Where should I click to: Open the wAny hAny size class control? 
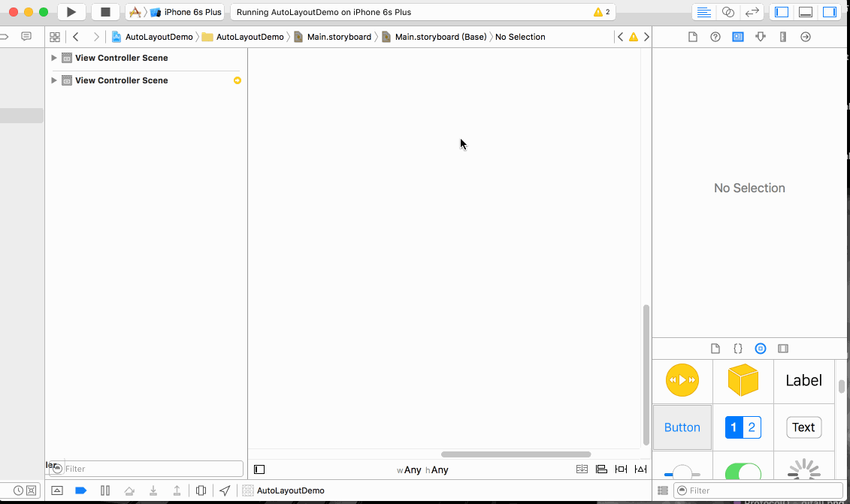[x=422, y=470]
